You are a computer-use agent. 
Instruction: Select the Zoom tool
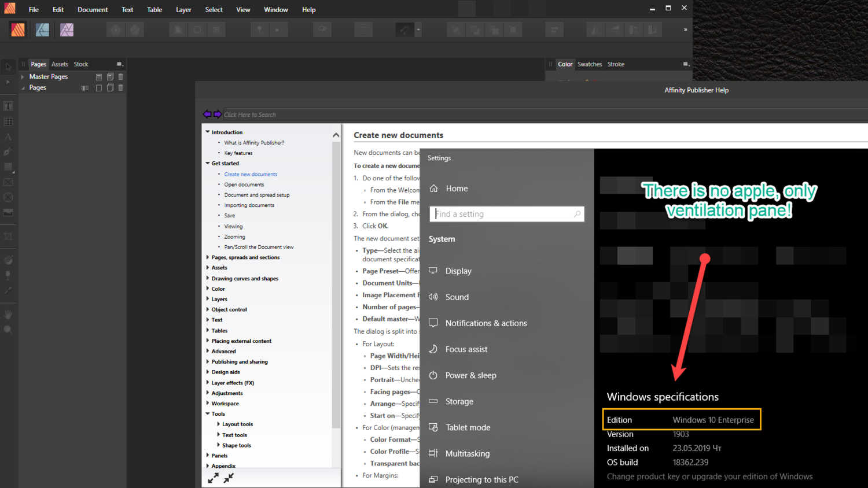(x=8, y=330)
